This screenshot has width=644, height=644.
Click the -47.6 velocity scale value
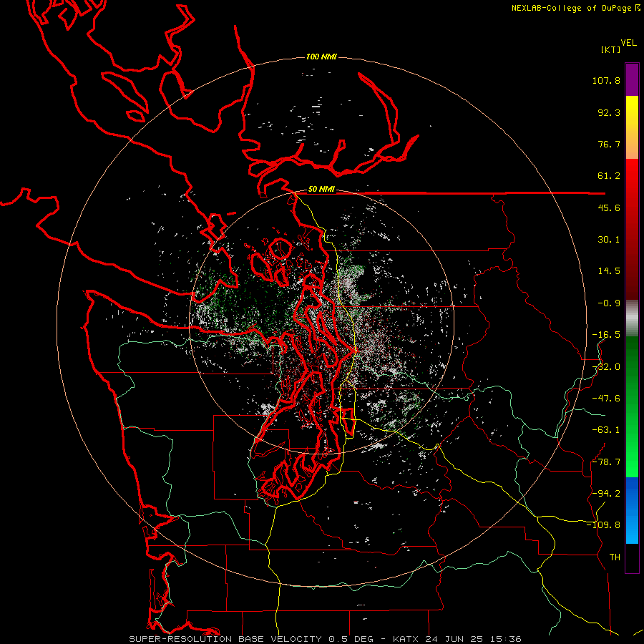click(606, 399)
